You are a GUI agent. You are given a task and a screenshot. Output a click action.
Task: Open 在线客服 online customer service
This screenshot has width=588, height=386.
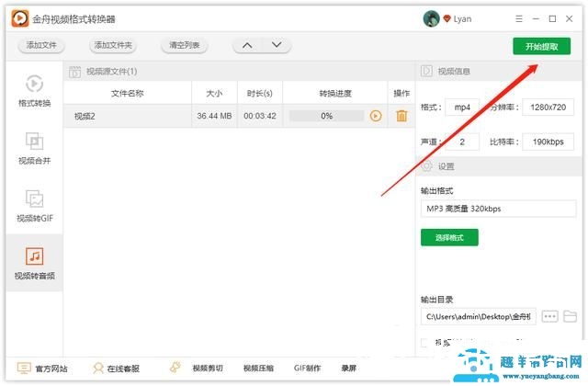(123, 369)
